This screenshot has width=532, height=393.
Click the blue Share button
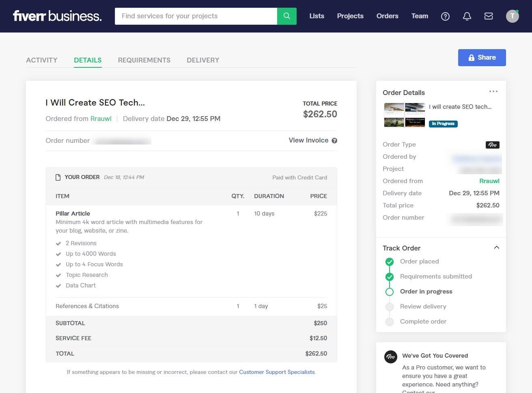(482, 58)
